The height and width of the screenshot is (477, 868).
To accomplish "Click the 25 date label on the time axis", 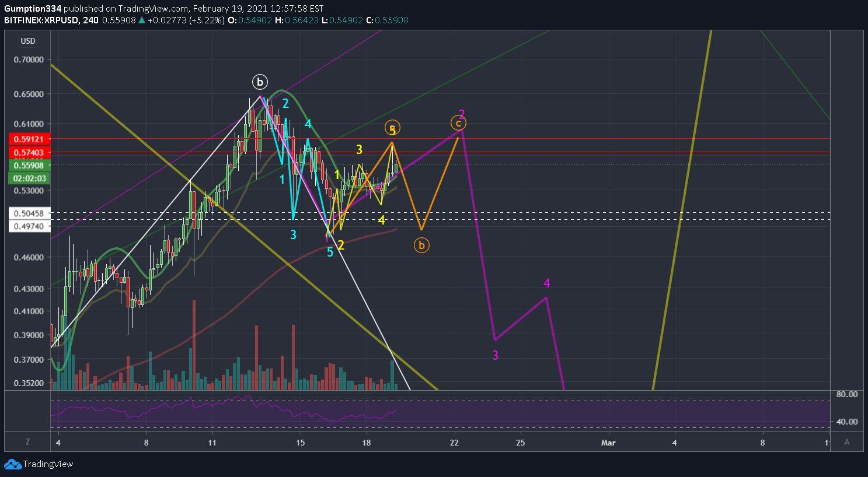I will point(520,443).
